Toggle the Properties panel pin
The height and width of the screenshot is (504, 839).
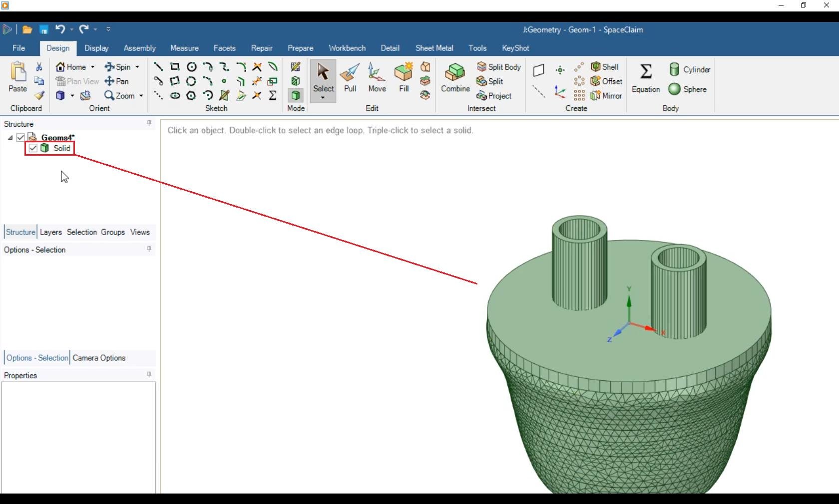click(x=149, y=375)
